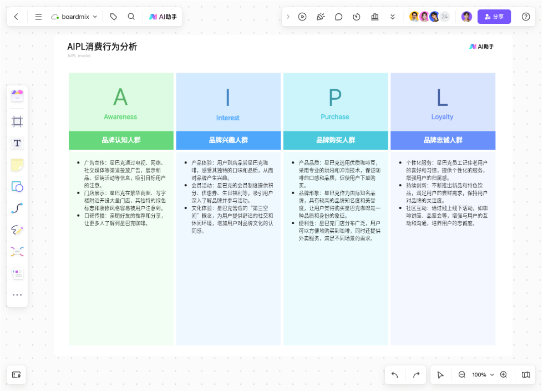Open my profile avatar
Viewport: 543px width, 392px height.
click(466, 17)
